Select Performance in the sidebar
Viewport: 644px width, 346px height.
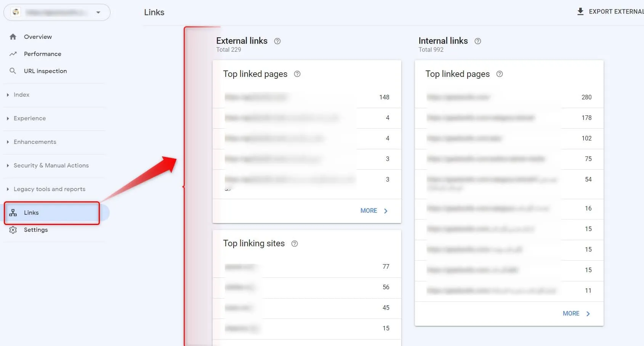click(x=43, y=54)
